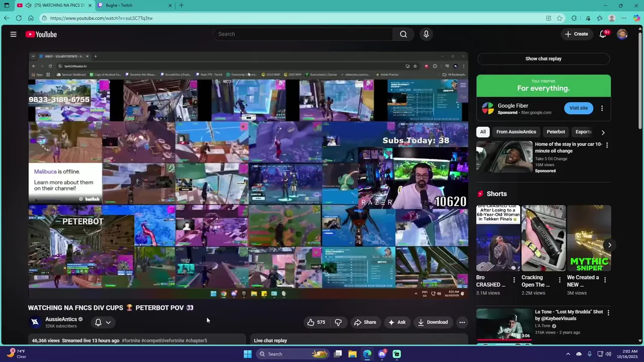Open the browser home page
Viewport: 644px width, 362px height.
click(x=31, y=18)
